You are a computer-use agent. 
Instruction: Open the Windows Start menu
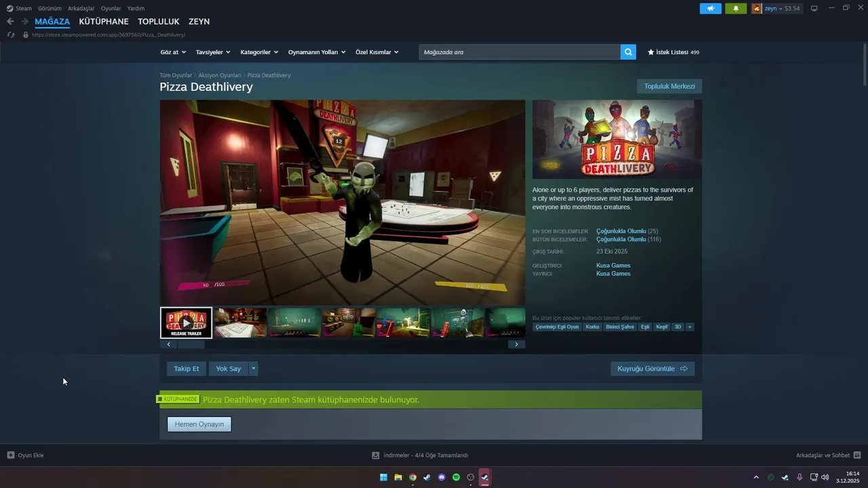click(384, 477)
